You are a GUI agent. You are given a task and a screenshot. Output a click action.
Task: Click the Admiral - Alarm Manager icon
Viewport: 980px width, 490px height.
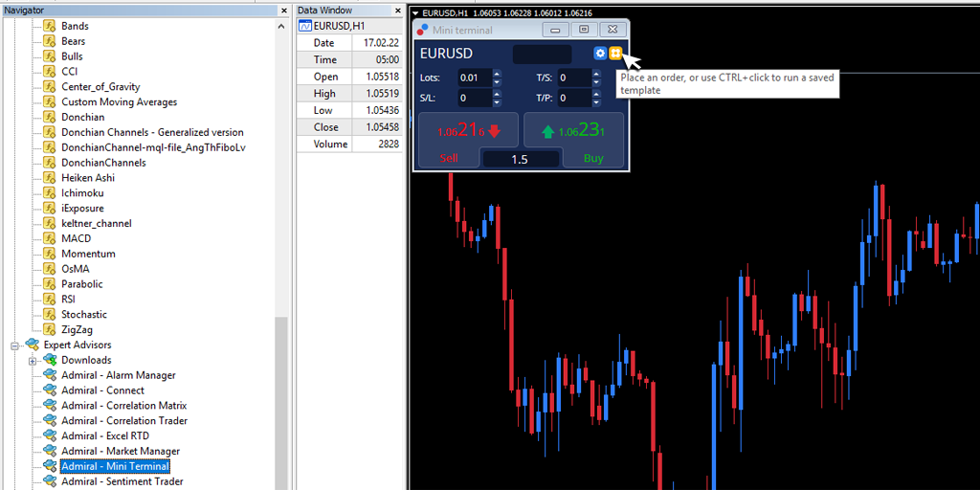[x=50, y=375]
